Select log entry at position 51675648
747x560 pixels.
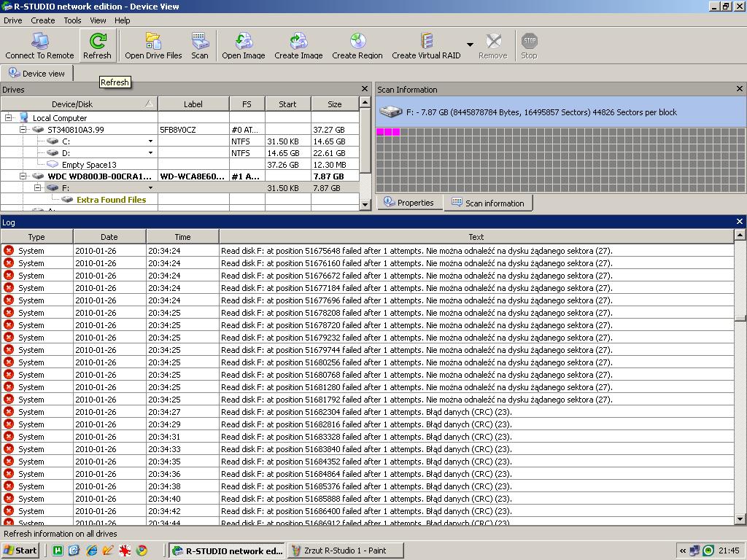click(368, 251)
